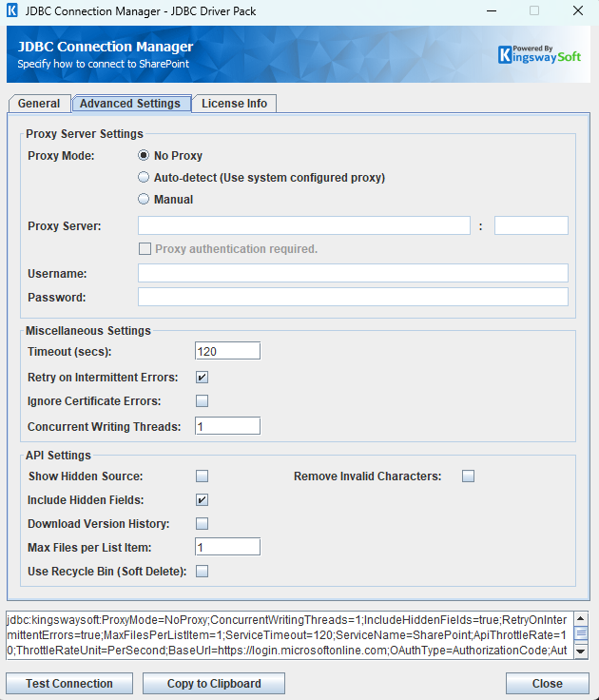This screenshot has width=599, height=700.
Task: Select the Advanced Settings tab
Action: tap(131, 104)
